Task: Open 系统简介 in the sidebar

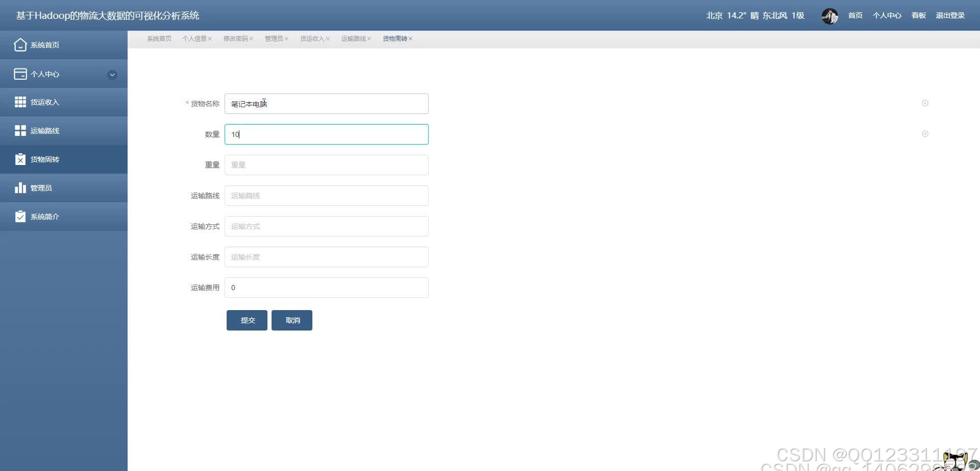Action: tap(64, 217)
